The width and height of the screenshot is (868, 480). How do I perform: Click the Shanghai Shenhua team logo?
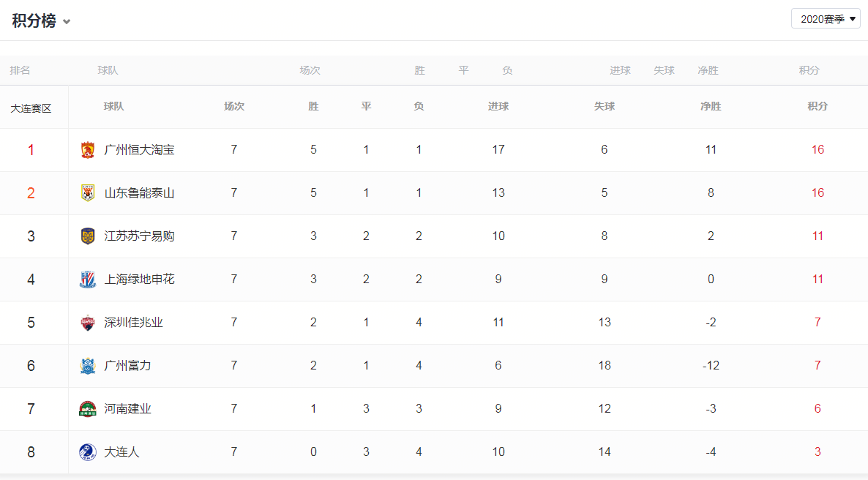click(x=88, y=280)
